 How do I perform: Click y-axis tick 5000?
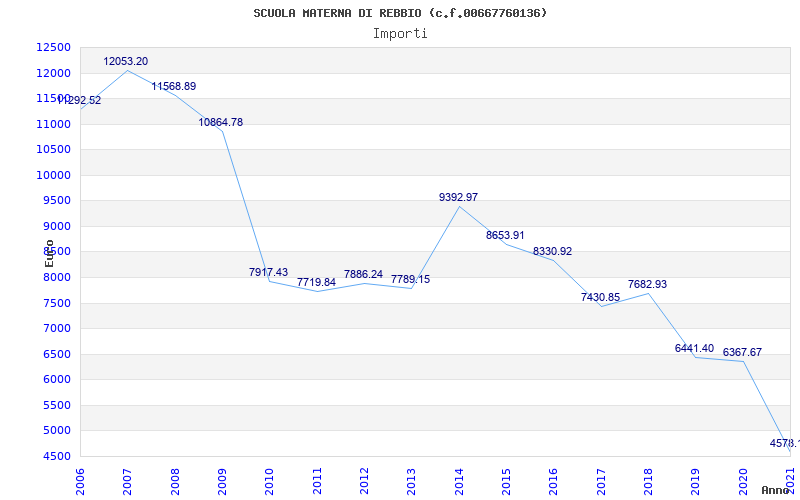click(x=56, y=431)
